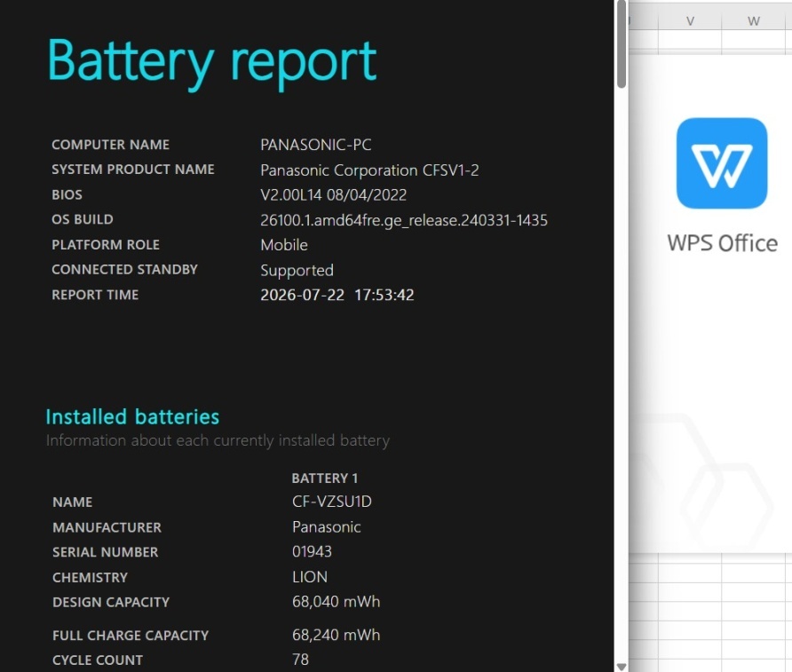Click the SYSTEM PRODUCT NAME label

133,170
